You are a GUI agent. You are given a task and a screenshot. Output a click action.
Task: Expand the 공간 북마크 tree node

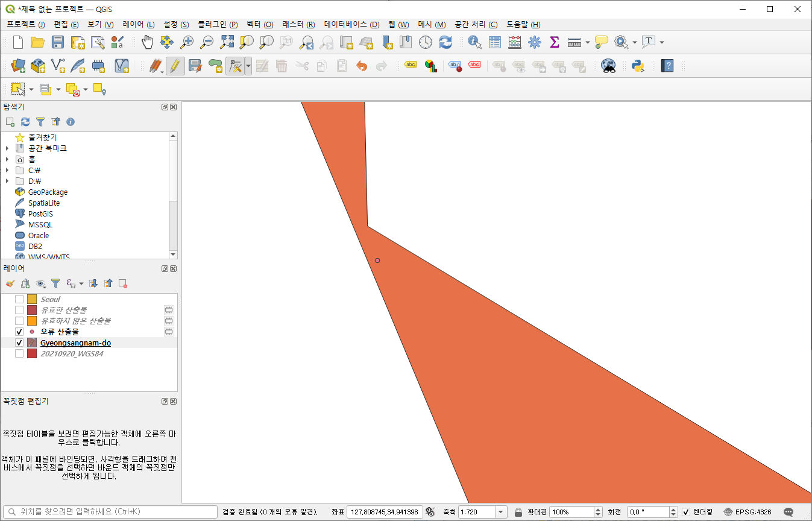pyautogui.click(x=7, y=148)
